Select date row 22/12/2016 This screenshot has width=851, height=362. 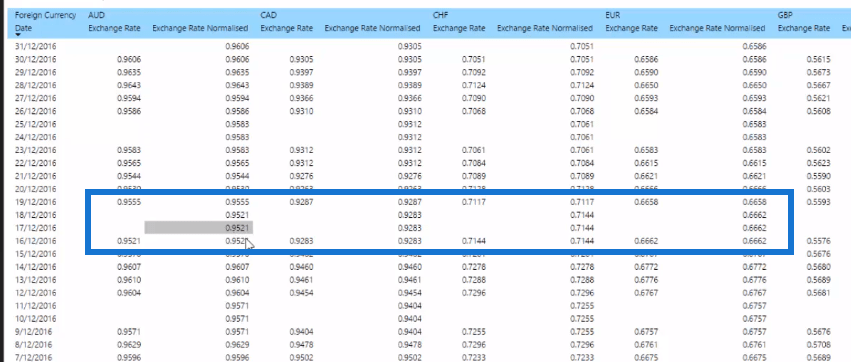pos(35,163)
